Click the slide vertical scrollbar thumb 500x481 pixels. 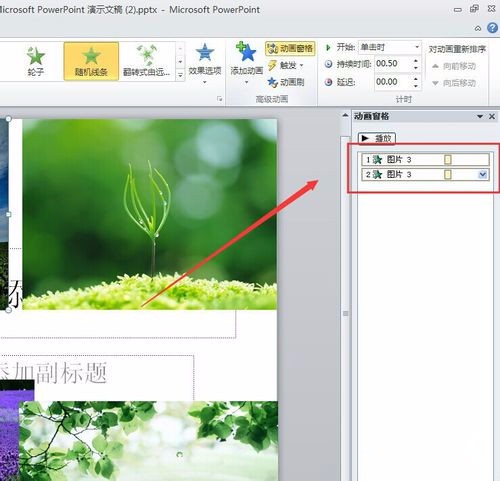point(345,314)
